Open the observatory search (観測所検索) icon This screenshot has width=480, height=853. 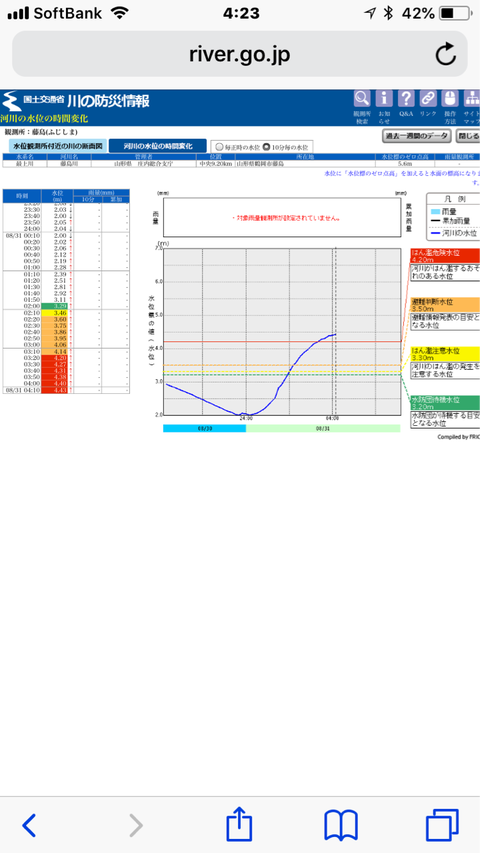point(362,98)
